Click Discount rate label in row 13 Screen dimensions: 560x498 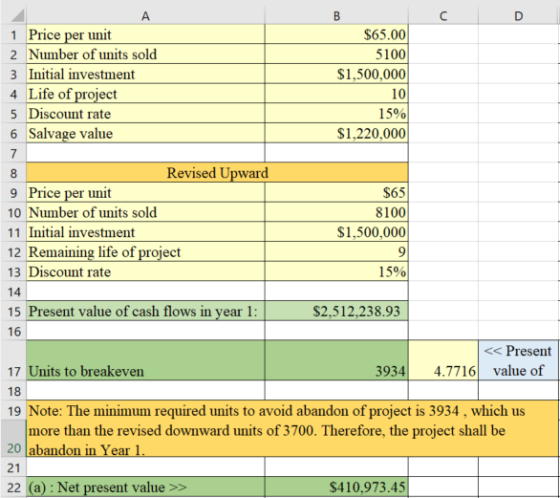[x=146, y=272]
